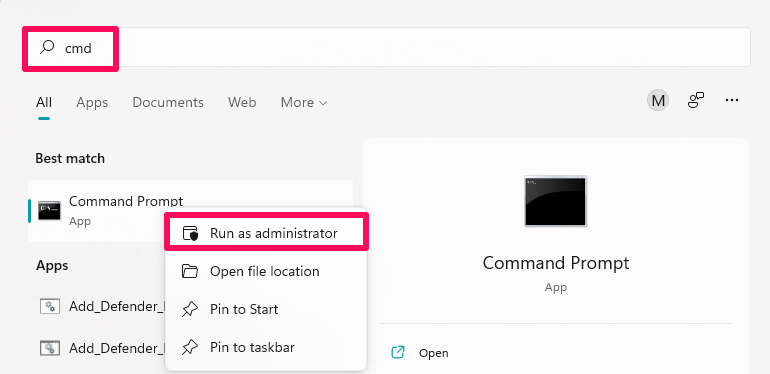Choose Pin to taskbar
This screenshot has height=374, width=770.
[x=266, y=347]
